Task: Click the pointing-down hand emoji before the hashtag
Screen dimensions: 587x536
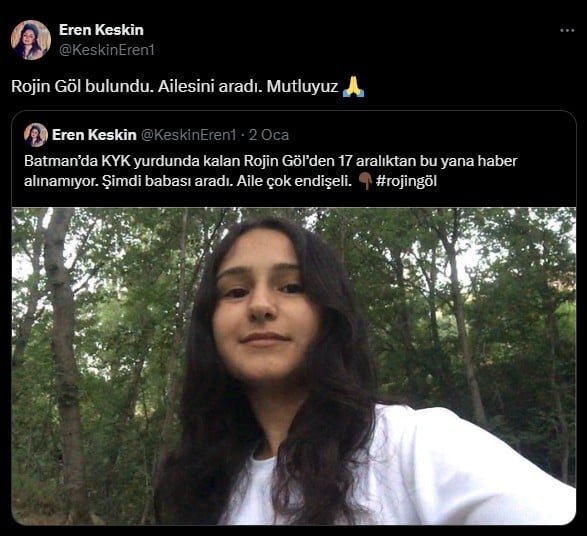Action: coord(364,182)
